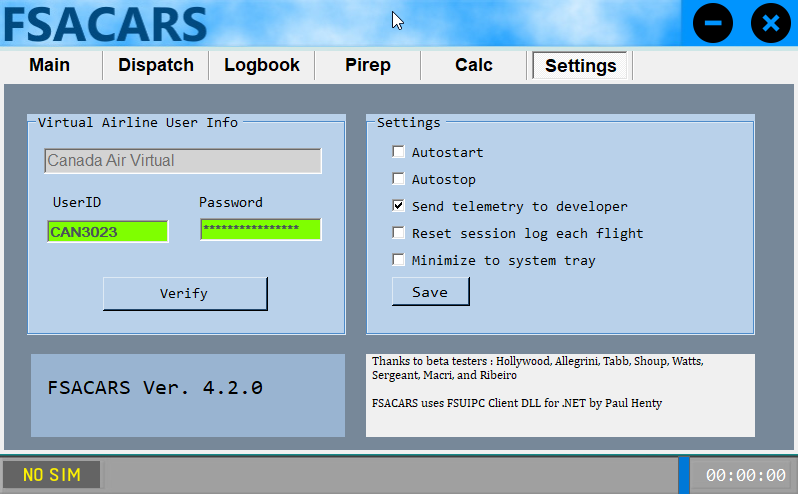Enable Reset session log each flight

point(399,234)
